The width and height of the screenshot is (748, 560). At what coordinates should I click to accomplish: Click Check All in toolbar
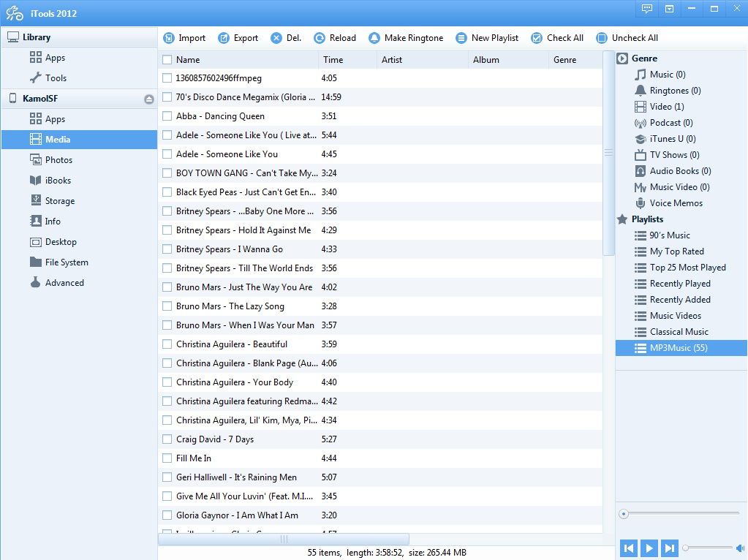(x=557, y=38)
